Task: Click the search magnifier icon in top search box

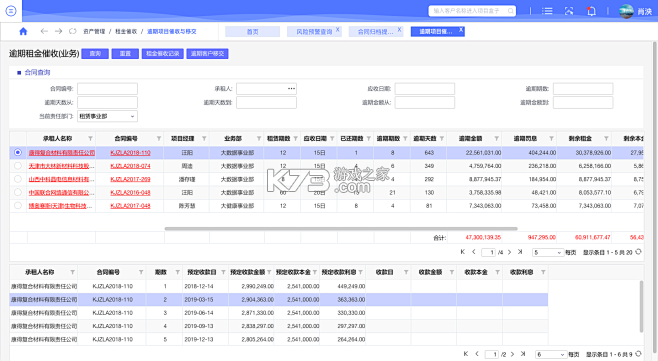Action: click(x=510, y=11)
